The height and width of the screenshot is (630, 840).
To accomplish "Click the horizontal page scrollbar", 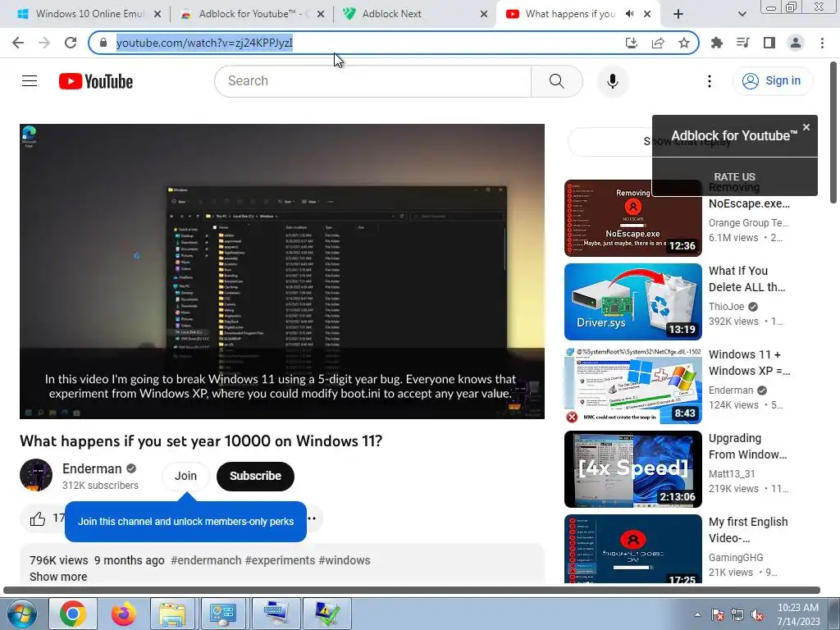I will [412, 591].
